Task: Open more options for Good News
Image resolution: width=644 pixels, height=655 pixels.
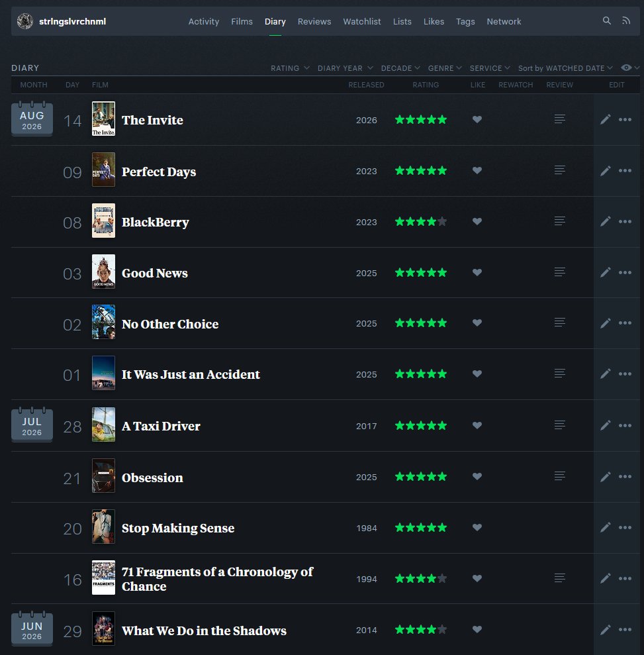Action: 625,272
